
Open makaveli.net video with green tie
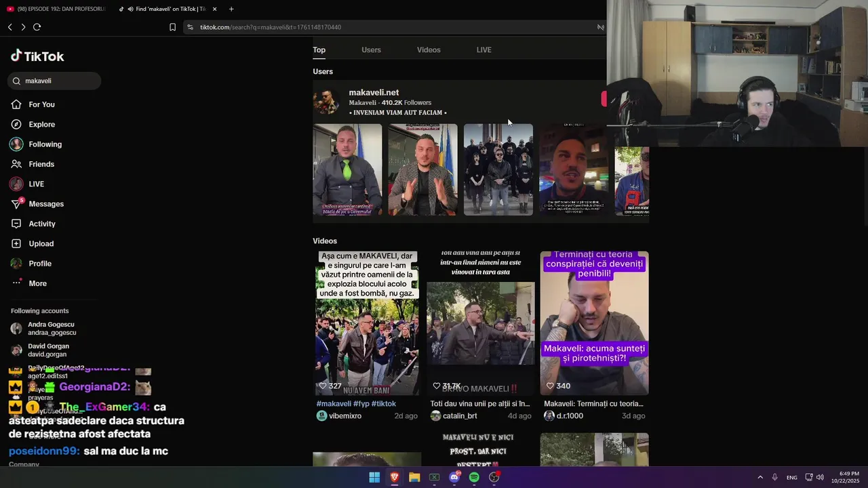click(347, 169)
